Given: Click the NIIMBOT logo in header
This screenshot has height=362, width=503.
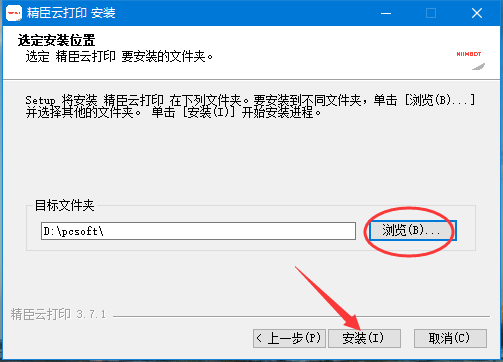Looking at the screenshot, I should 470,60.
